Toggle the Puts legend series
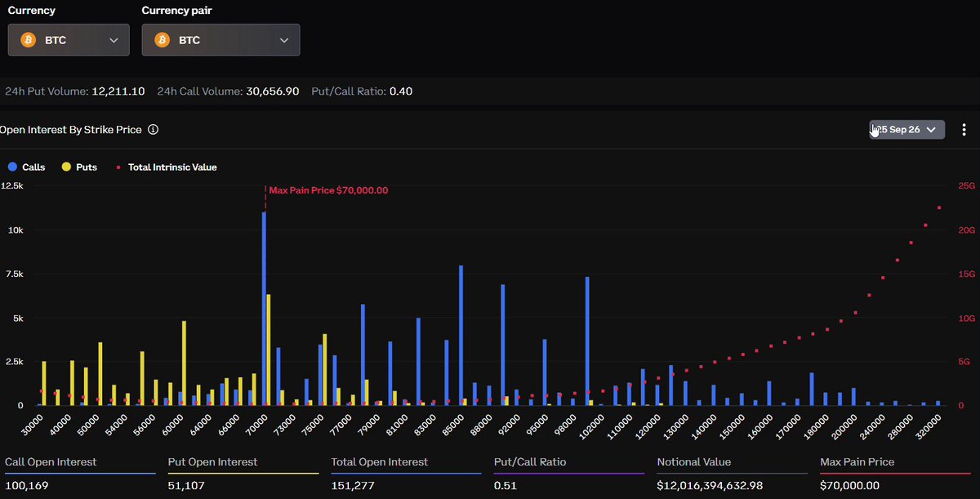The width and height of the screenshot is (980, 499). (79, 167)
